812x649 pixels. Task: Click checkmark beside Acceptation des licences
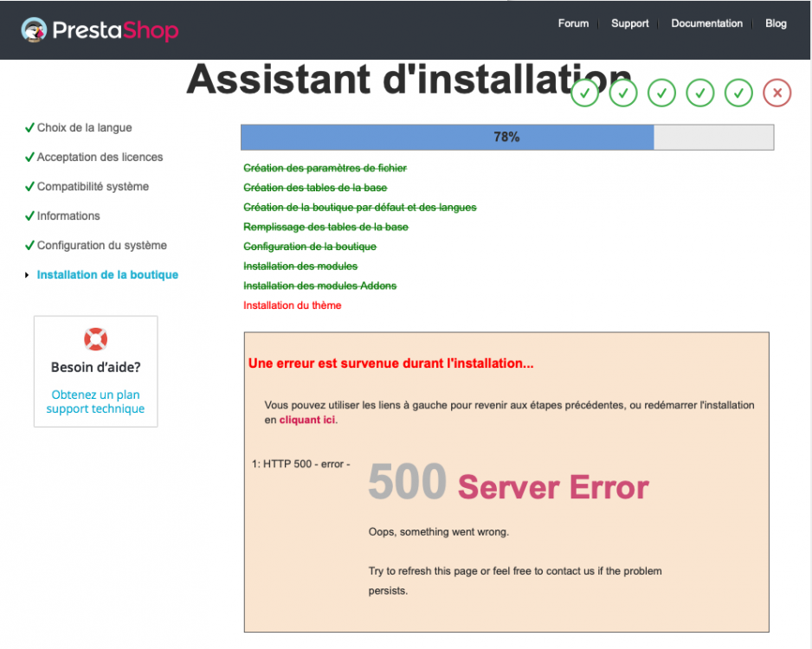29,157
